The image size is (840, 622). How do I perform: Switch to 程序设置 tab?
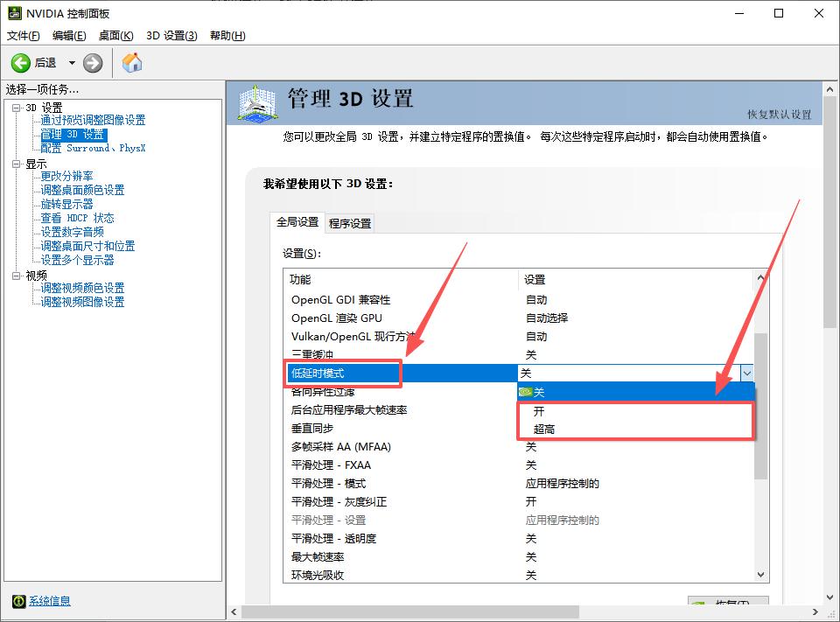pos(350,223)
